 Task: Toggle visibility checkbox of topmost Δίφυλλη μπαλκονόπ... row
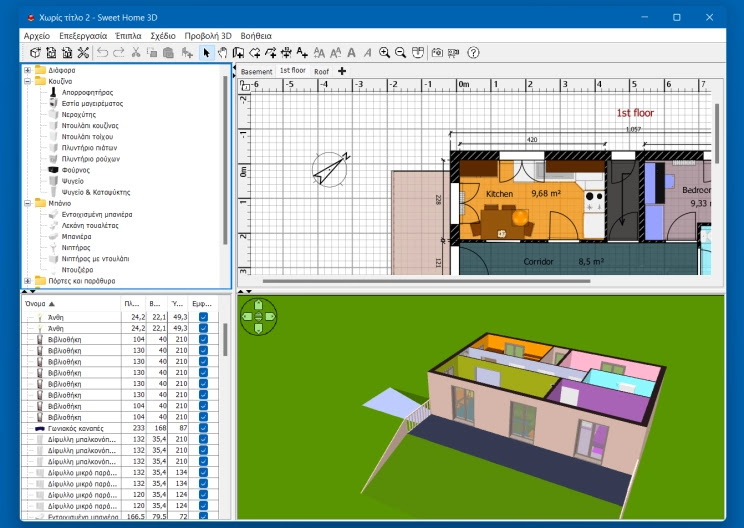tap(204, 439)
